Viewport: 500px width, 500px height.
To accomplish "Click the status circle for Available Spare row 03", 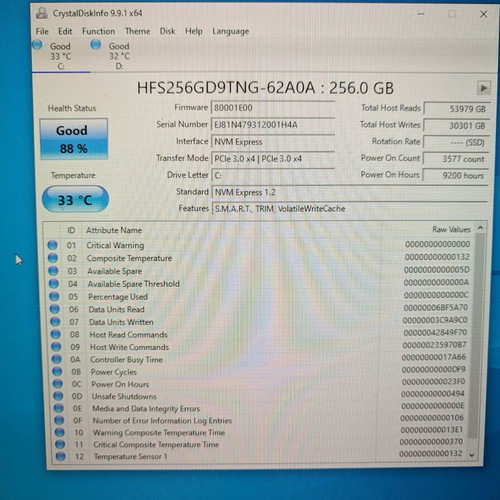I will 53,271.
